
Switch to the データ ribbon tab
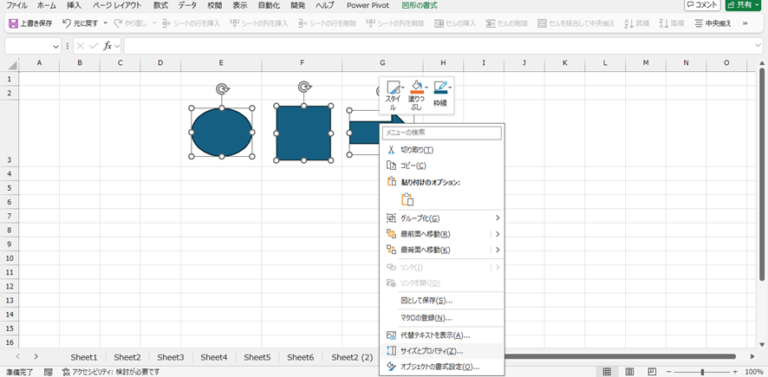(x=187, y=6)
